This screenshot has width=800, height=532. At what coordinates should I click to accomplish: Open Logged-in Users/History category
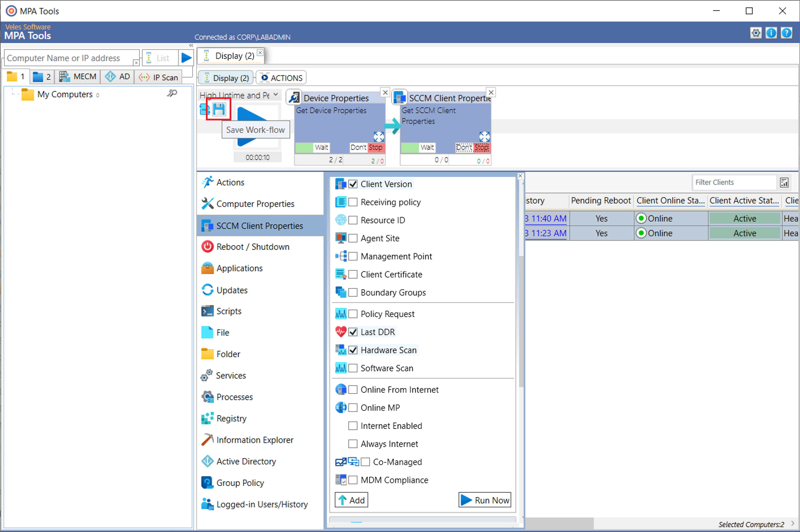click(x=260, y=505)
